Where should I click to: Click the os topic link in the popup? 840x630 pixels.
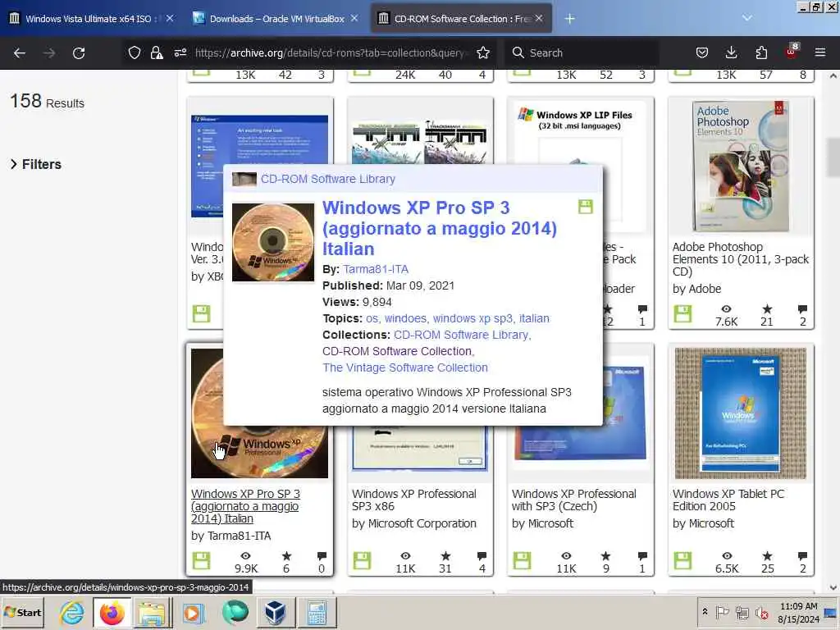point(372,318)
